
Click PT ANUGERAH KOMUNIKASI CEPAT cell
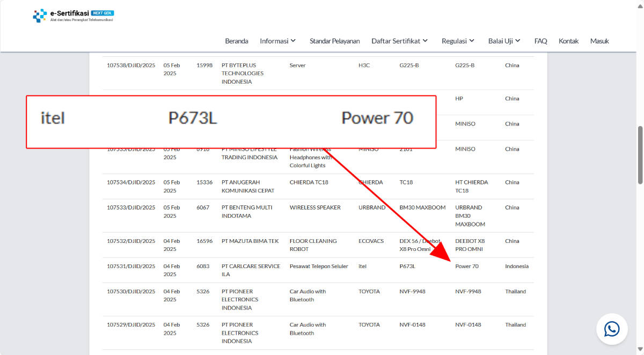[248, 187]
